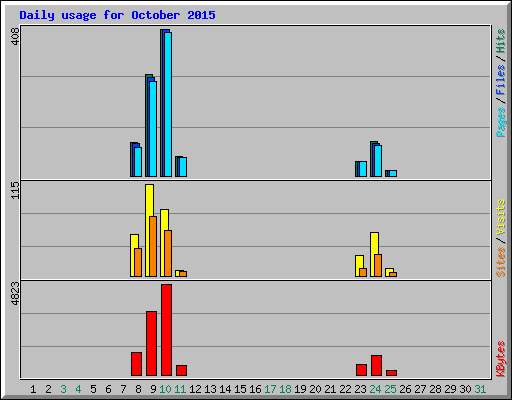
Task: Click the small cyan pages bar for day 25
Action: (x=393, y=174)
